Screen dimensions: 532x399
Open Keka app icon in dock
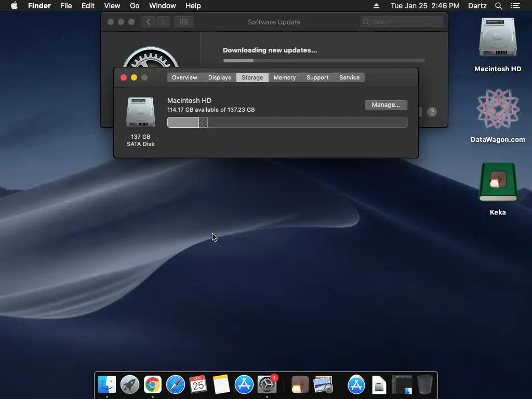300,385
